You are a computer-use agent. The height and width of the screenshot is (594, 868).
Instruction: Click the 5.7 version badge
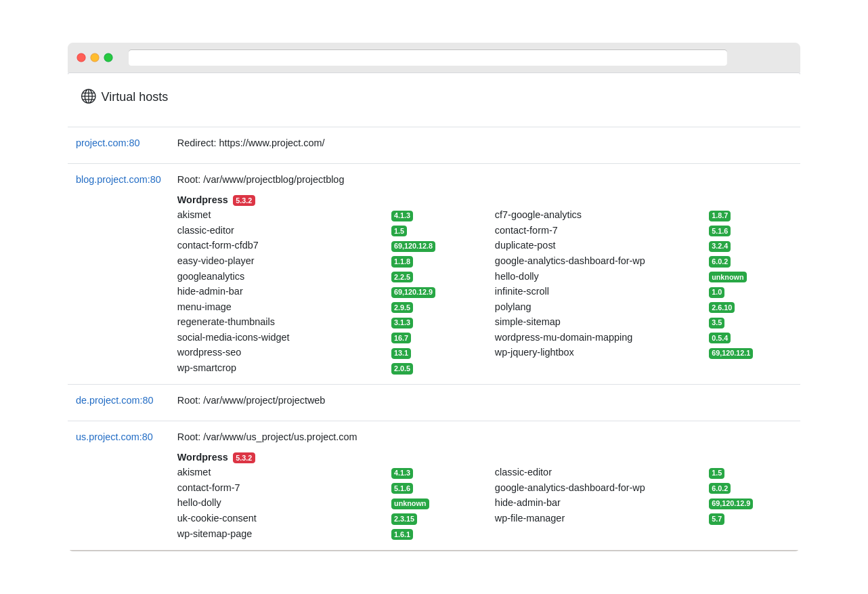click(x=716, y=519)
